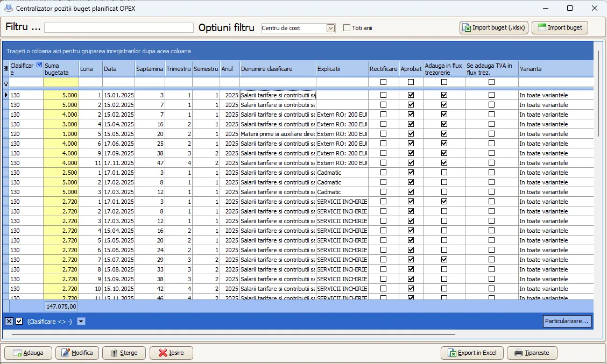Screen dimensions: 607x364
Task: Uncheck flux trezorerie for the 15.07.2025 row
Action: pyautogui.click(x=444, y=259)
